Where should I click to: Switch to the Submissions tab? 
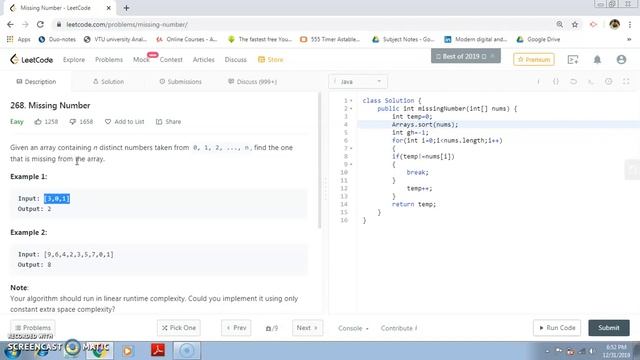point(180,82)
